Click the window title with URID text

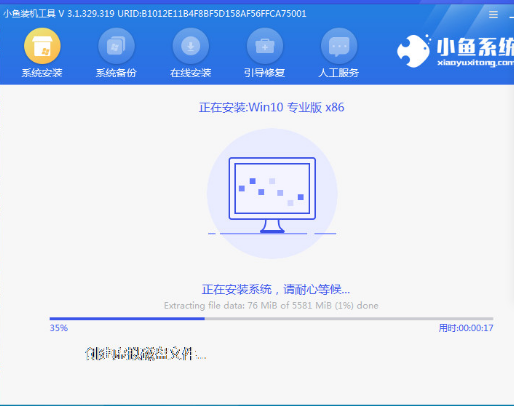(155, 14)
